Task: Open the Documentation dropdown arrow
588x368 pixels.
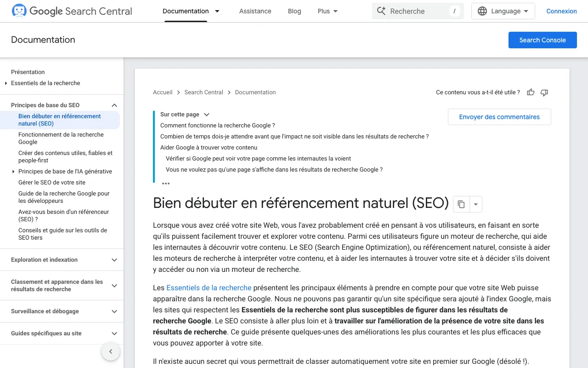Action: (217, 11)
